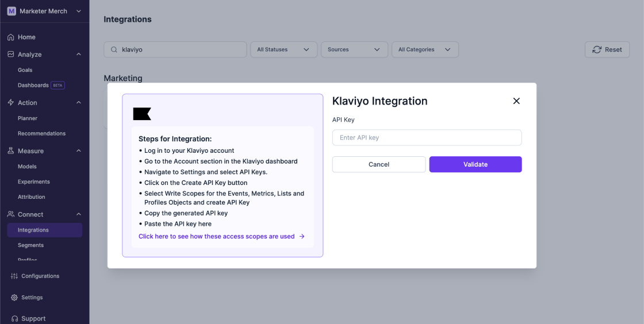Open Settings in the sidebar
Image resolution: width=644 pixels, height=324 pixels.
(x=32, y=298)
